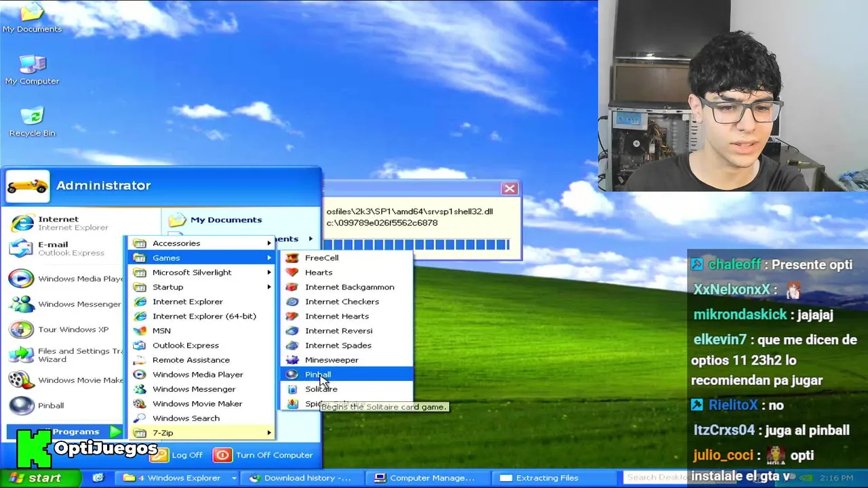Image resolution: width=868 pixels, height=488 pixels.
Task: Open MSN from Programs list
Action: coord(202,331)
